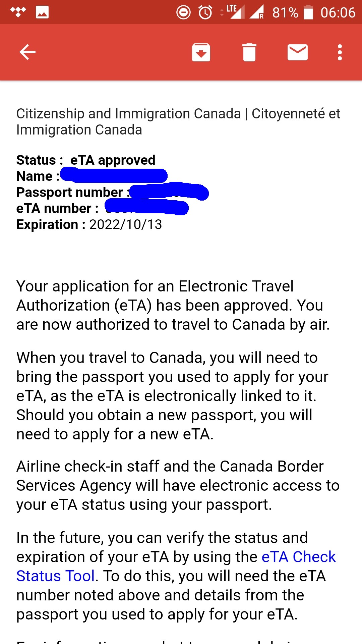Screen dimensions: 362x644
Task: Tap the battery indicator icon
Action: 308,12
